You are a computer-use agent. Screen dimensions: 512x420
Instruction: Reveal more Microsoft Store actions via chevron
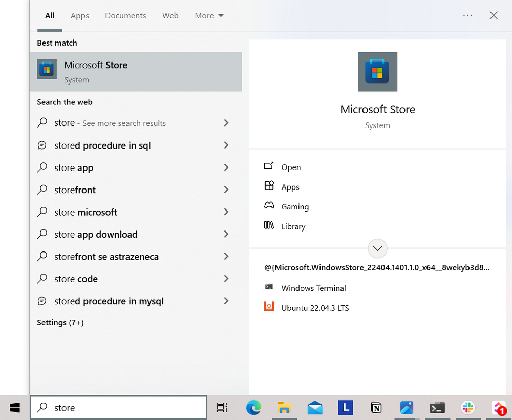pos(377,248)
